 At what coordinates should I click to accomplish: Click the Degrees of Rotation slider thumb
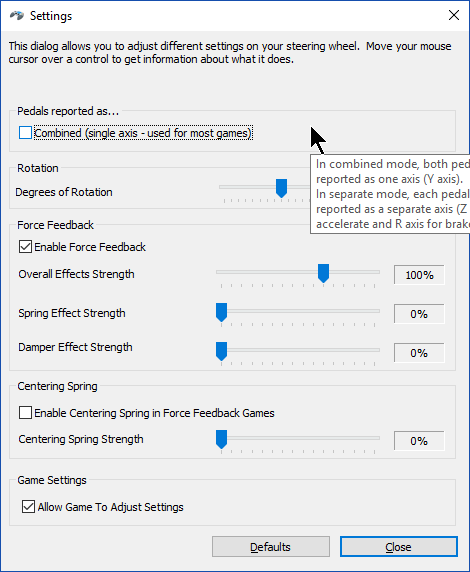(281, 188)
